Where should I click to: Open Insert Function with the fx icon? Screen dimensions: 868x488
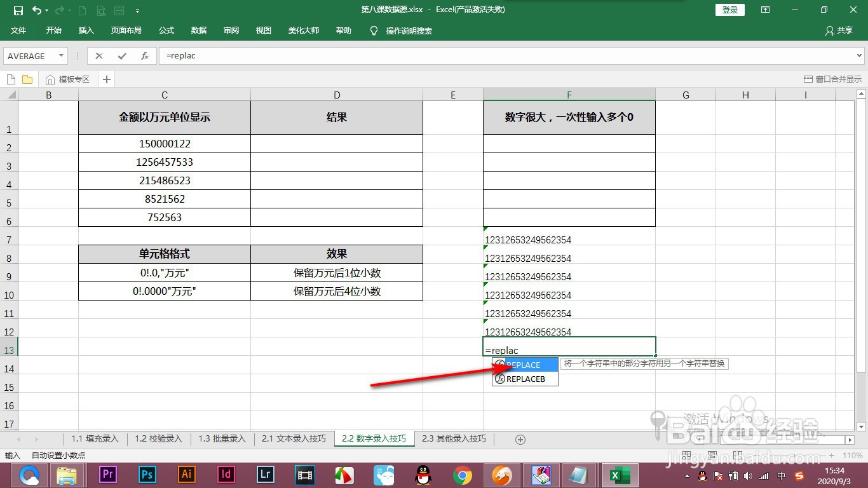click(144, 56)
